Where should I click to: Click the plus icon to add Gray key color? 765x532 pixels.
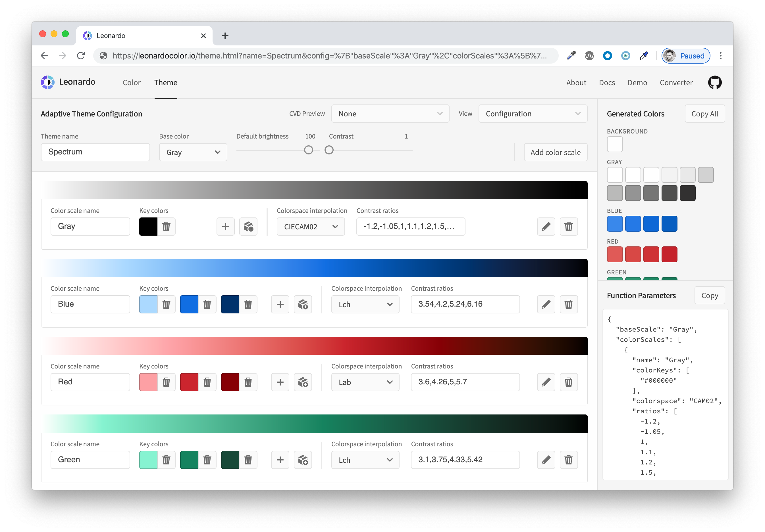226,227
